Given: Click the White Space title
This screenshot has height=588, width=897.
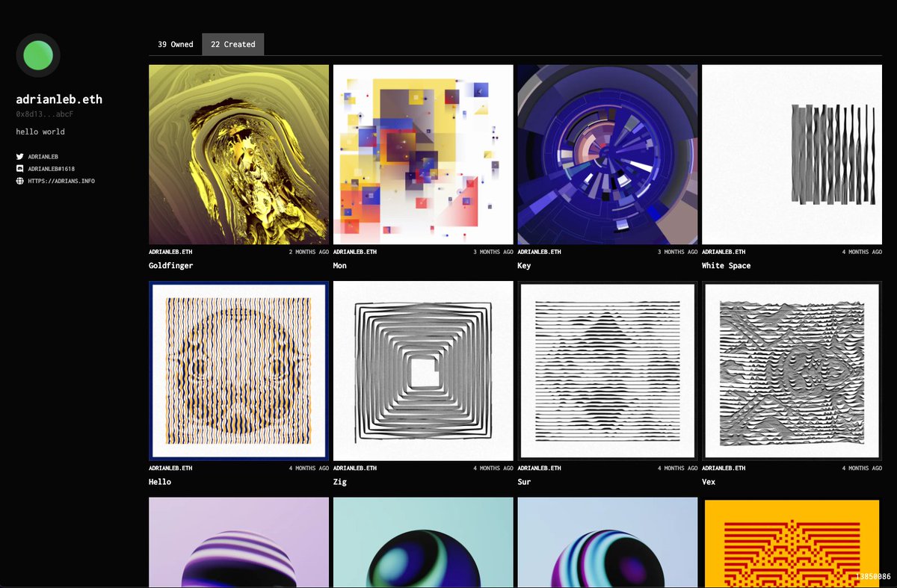Looking at the screenshot, I should (727, 265).
